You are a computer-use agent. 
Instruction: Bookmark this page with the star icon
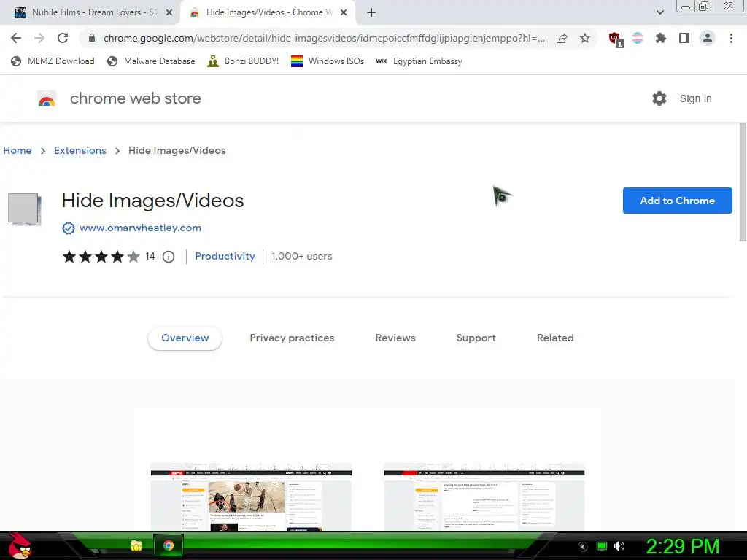585,38
